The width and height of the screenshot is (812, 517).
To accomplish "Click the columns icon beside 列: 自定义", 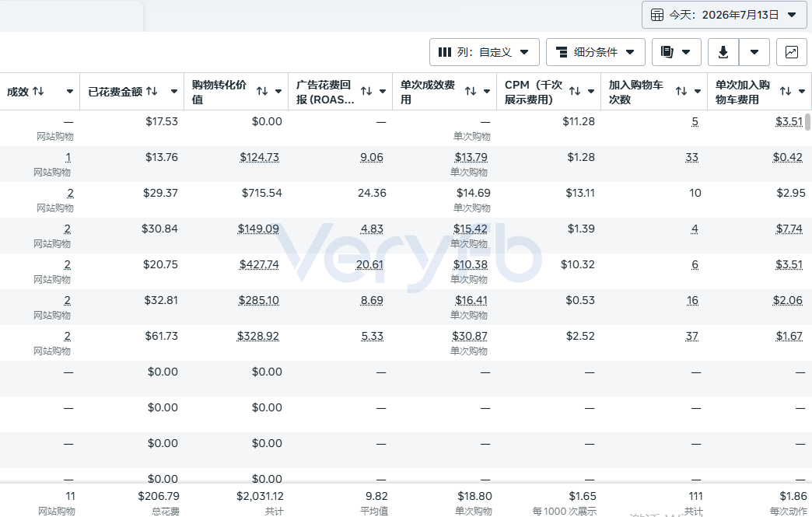I will click(445, 52).
